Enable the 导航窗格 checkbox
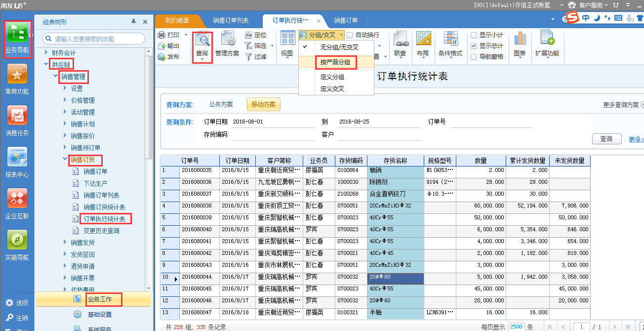This screenshot has height=331, width=644. 474,57
